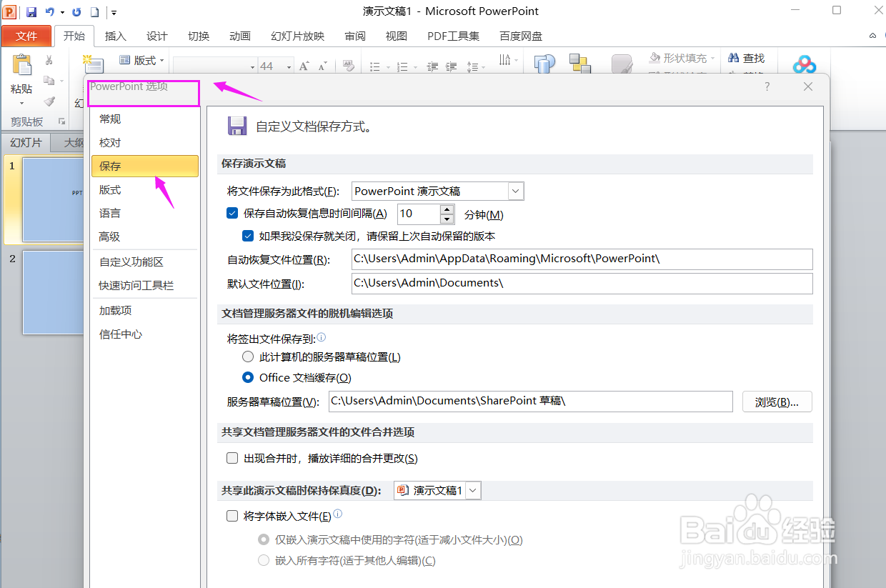Viewport: 886px width, 588px height.
Task: Click the Line Spacing icon
Action: [x=472, y=66]
